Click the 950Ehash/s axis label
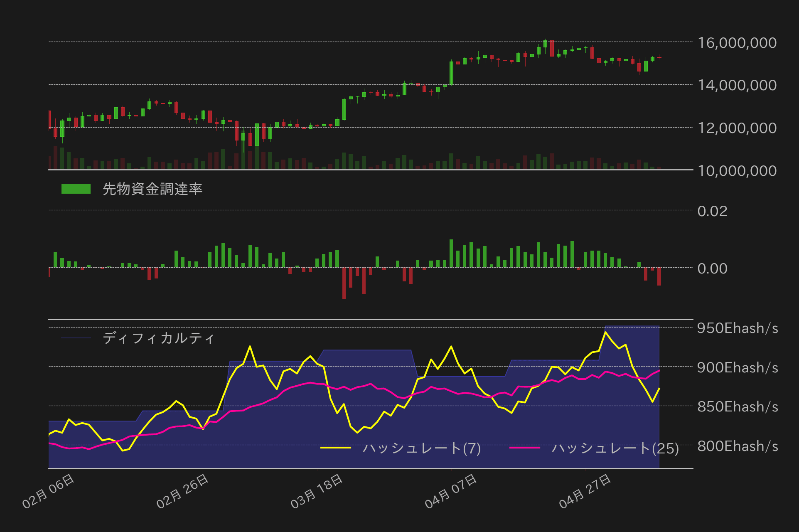Screen dimensions: 799x532 [x=737, y=328]
